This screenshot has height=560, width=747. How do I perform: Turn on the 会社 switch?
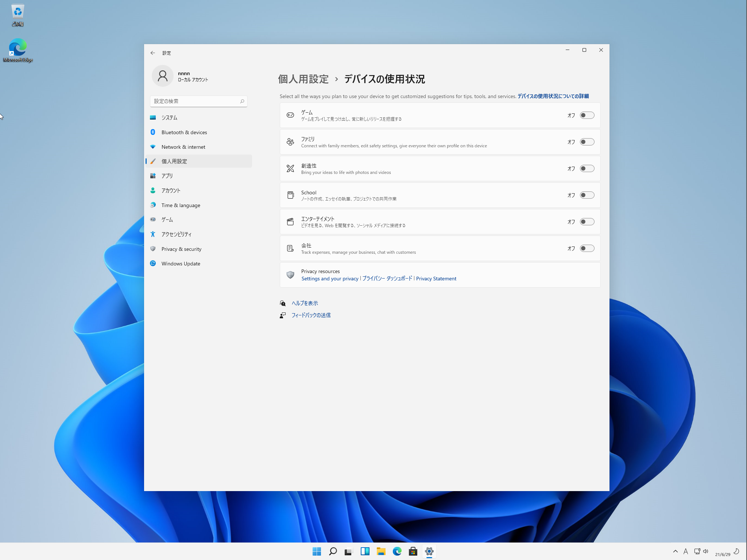pyautogui.click(x=587, y=248)
